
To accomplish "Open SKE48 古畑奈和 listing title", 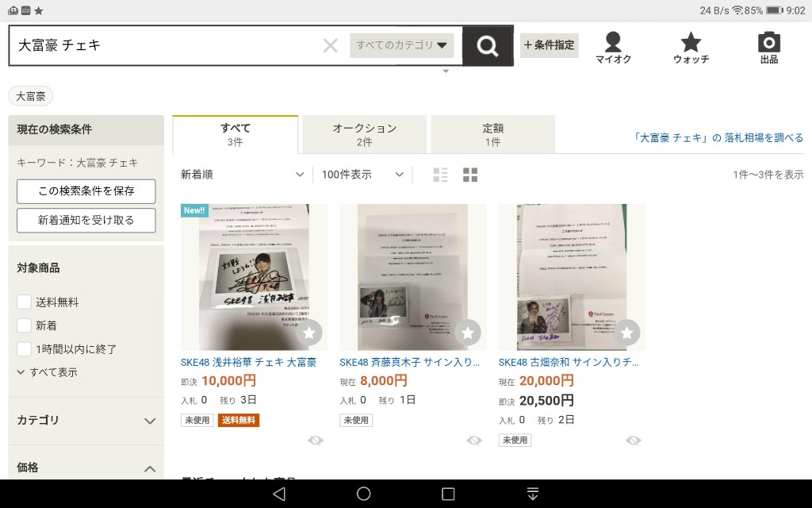I will coord(568,362).
